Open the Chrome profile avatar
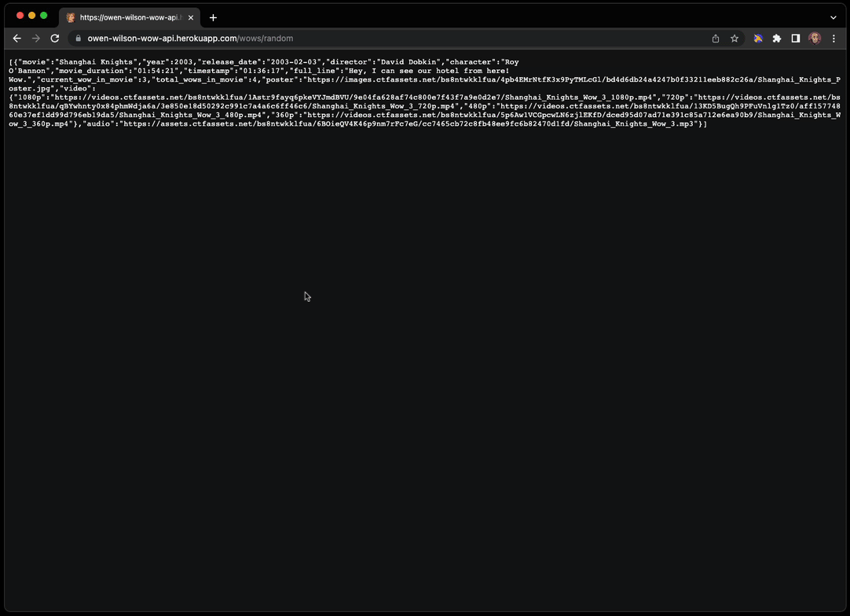The image size is (850, 616). 815,38
